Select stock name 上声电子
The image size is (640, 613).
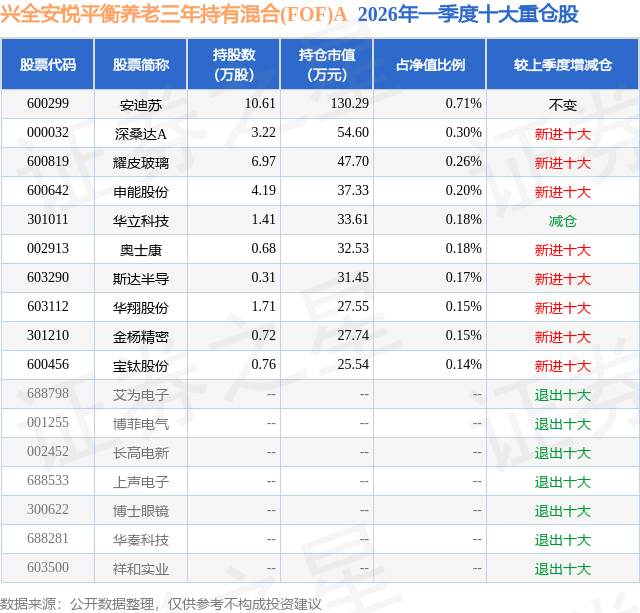[x=141, y=482]
